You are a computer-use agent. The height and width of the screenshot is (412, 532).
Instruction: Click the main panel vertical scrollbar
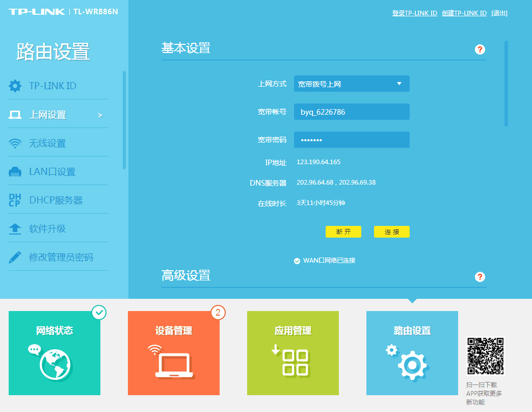click(x=506, y=84)
